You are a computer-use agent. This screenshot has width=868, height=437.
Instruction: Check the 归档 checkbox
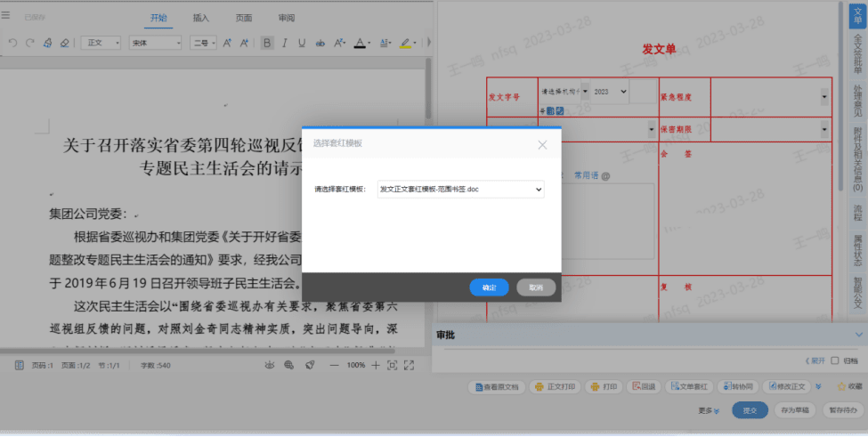835,360
